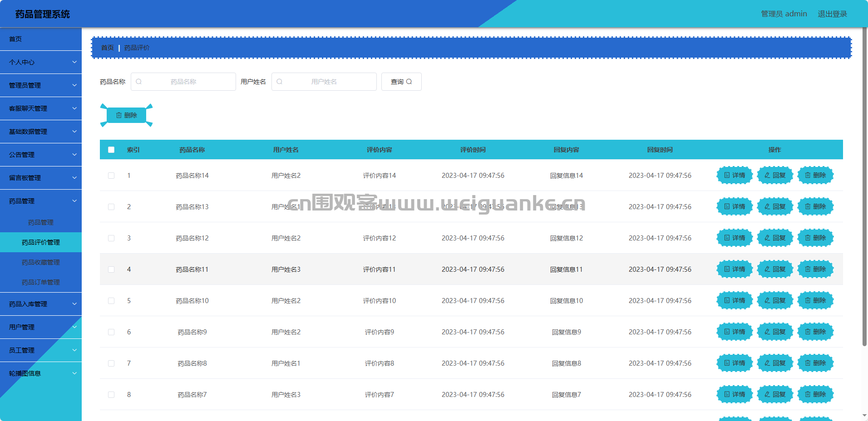Delete the 药品名称9 review row

(815, 332)
